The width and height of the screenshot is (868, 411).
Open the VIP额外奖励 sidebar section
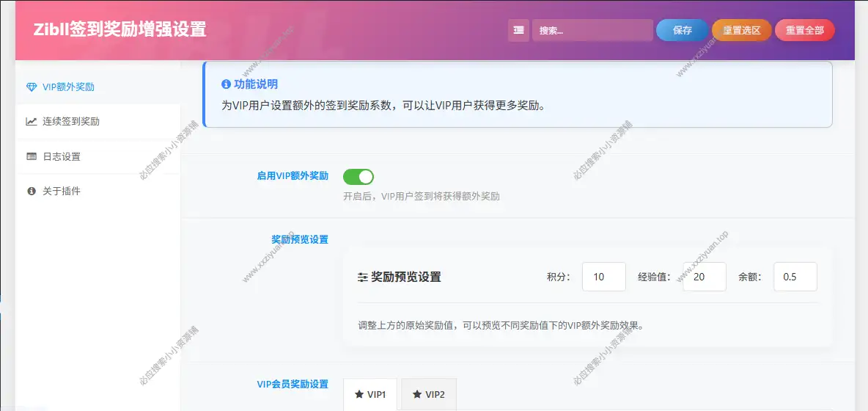point(68,87)
